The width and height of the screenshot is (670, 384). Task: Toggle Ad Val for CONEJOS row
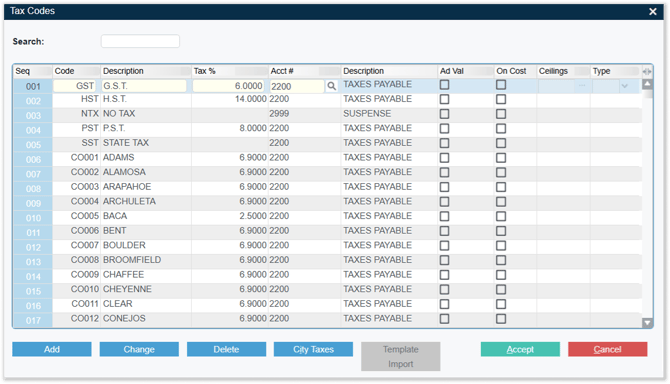pyautogui.click(x=444, y=319)
